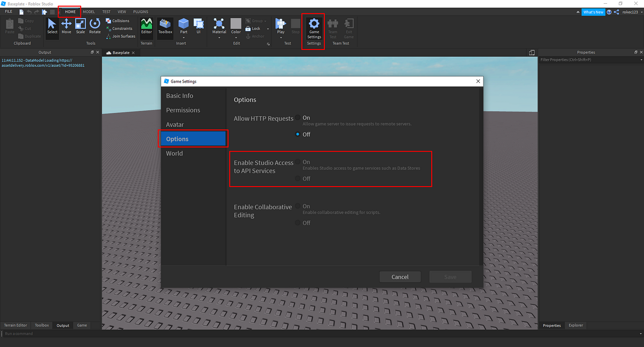This screenshot has width=644, height=347.
Task: Switch to the MODEL ribbon tab
Action: click(x=89, y=11)
